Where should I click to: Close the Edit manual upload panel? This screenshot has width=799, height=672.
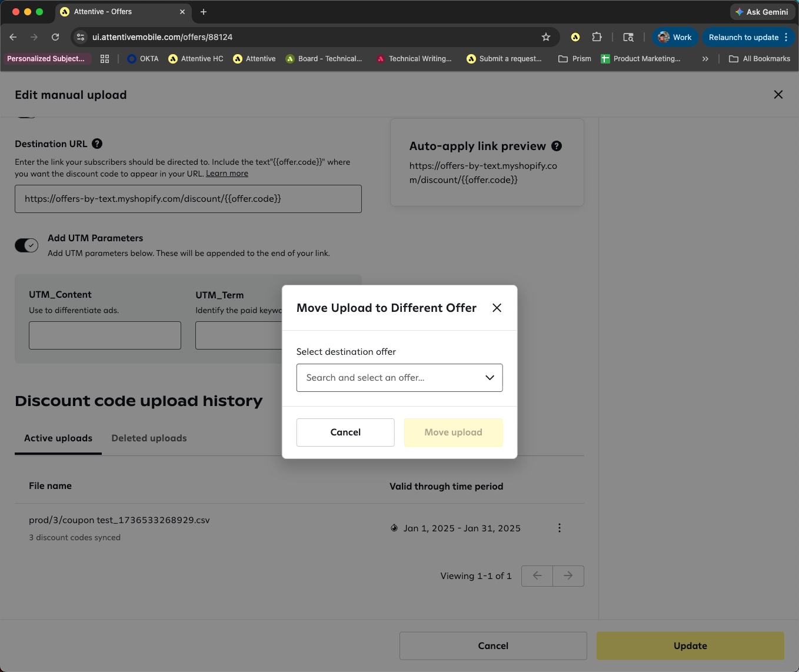(x=778, y=95)
